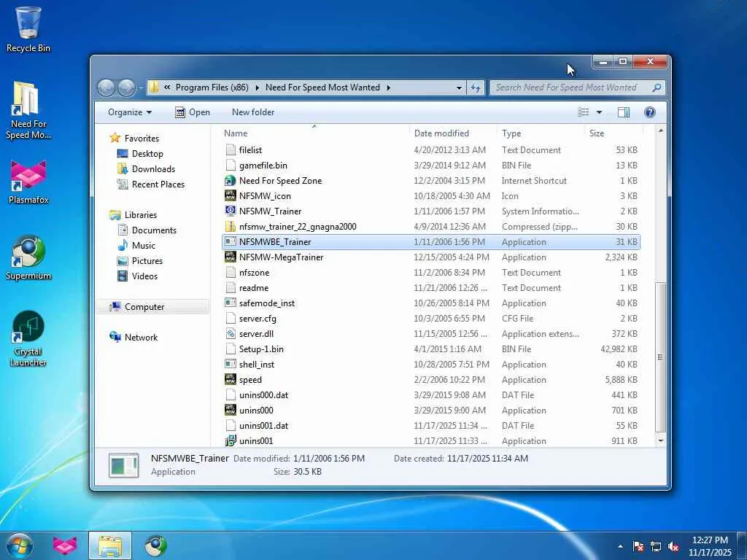The height and width of the screenshot is (560, 747).
Task: Select the gamefile.bin file
Action: coord(431,166)
